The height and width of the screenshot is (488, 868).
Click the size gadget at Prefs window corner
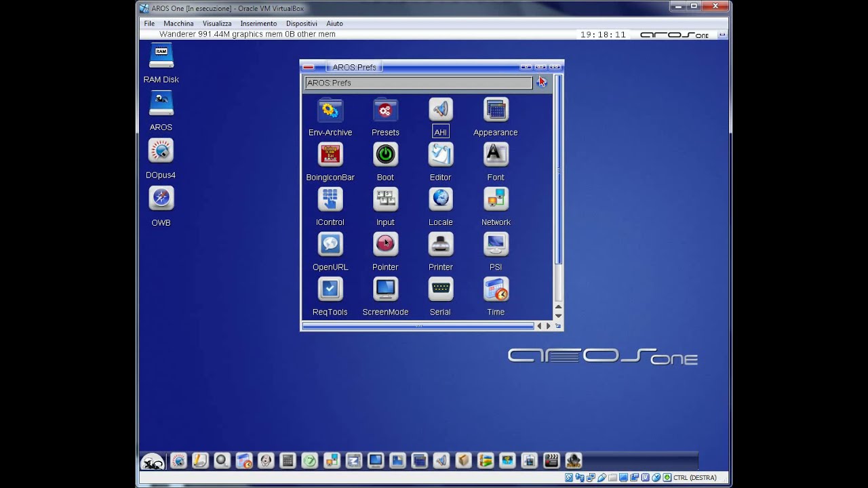558,326
